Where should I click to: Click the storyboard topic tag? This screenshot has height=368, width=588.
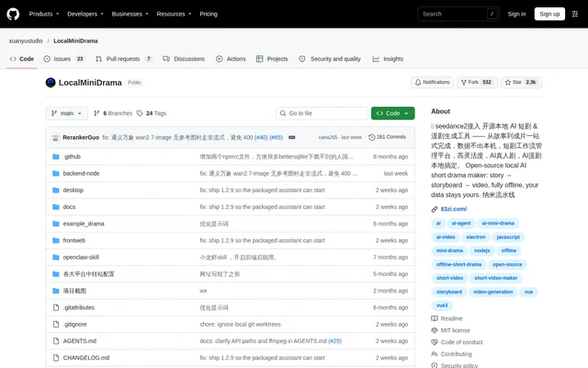pyautogui.click(x=449, y=293)
